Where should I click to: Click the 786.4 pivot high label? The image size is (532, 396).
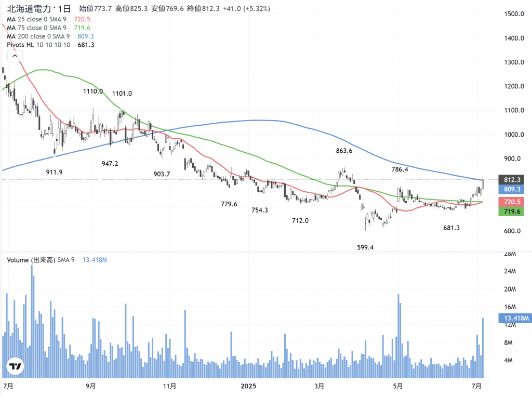[400, 169]
